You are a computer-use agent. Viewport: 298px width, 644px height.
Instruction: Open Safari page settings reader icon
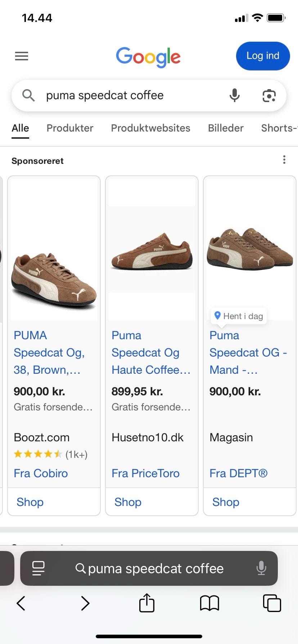pyautogui.click(x=39, y=569)
